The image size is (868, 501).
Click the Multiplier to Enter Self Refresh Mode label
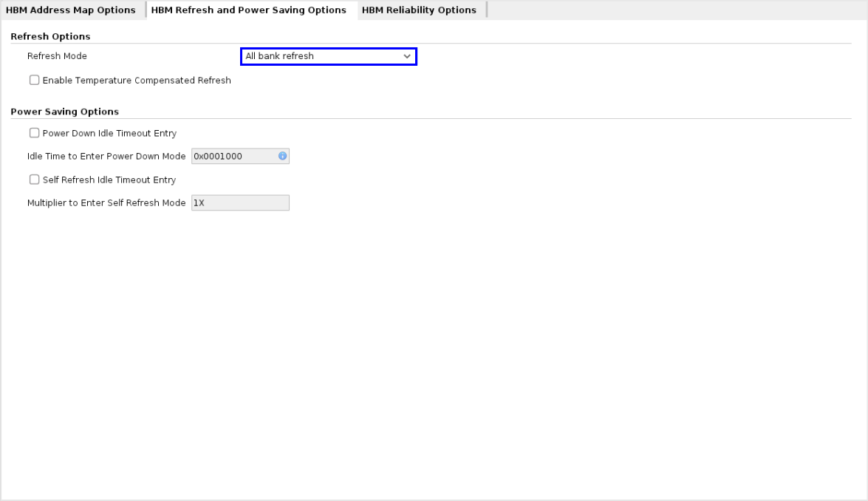click(x=106, y=202)
